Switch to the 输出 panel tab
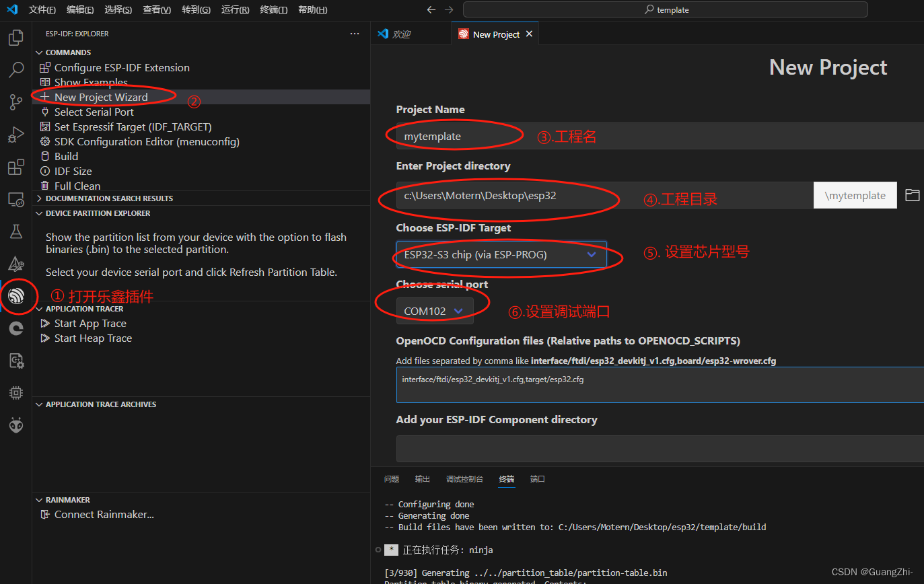Image resolution: width=924 pixels, height=584 pixels. (x=423, y=479)
